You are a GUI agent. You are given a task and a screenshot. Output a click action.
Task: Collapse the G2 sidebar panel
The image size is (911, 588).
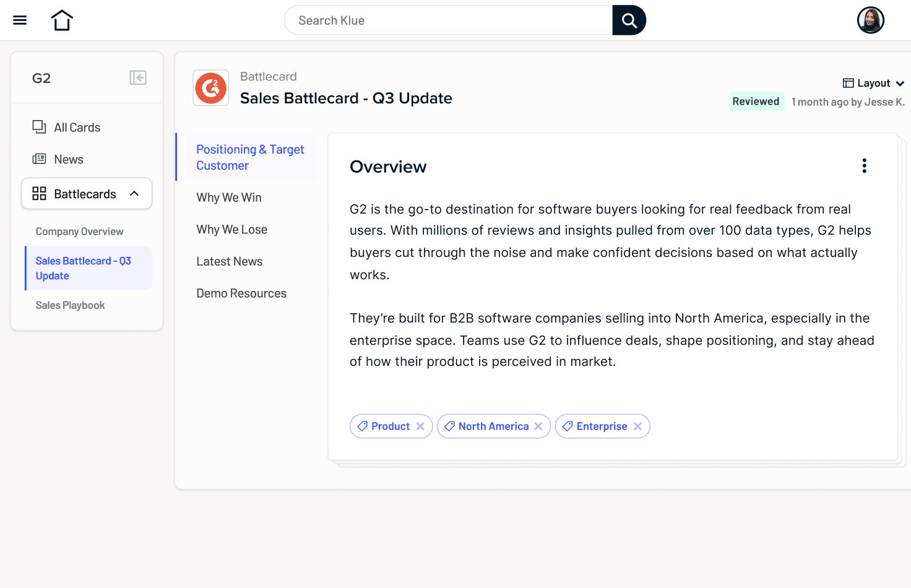click(138, 78)
